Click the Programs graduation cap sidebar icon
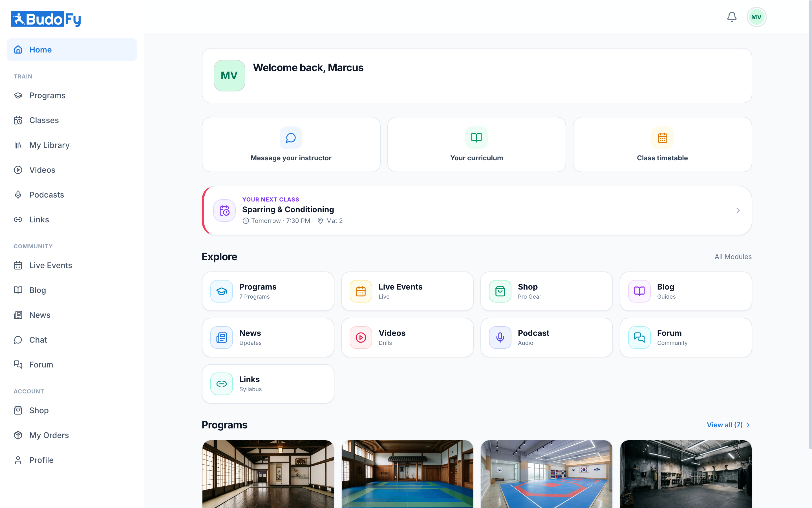This screenshot has width=812, height=508. pyautogui.click(x=18, y=95)
